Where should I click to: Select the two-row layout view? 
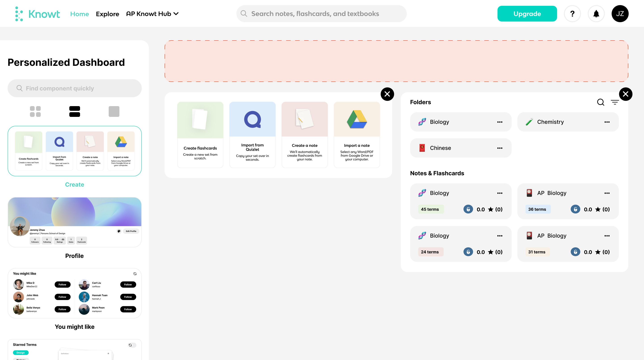coord(74,111)
